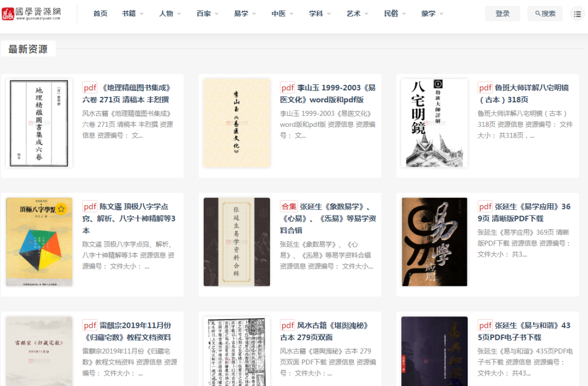This screenshot has height=386, width=588.
Task: Open the 张延生《易学应用》369页 title link
Action: (524, 212)
